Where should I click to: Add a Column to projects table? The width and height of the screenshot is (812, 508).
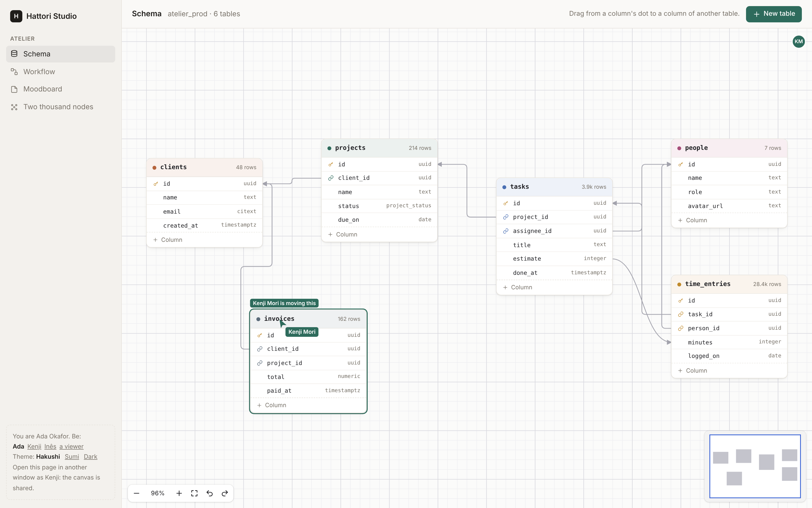pos(379,234)
